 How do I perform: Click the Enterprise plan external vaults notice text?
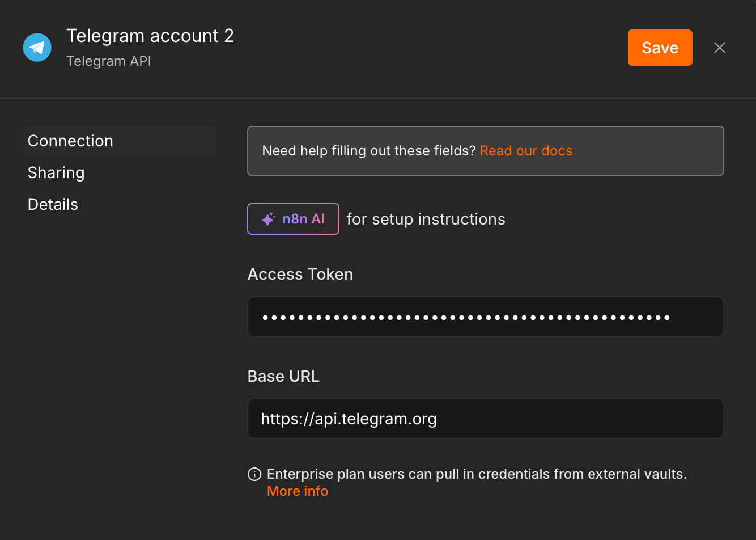[477, 474]
